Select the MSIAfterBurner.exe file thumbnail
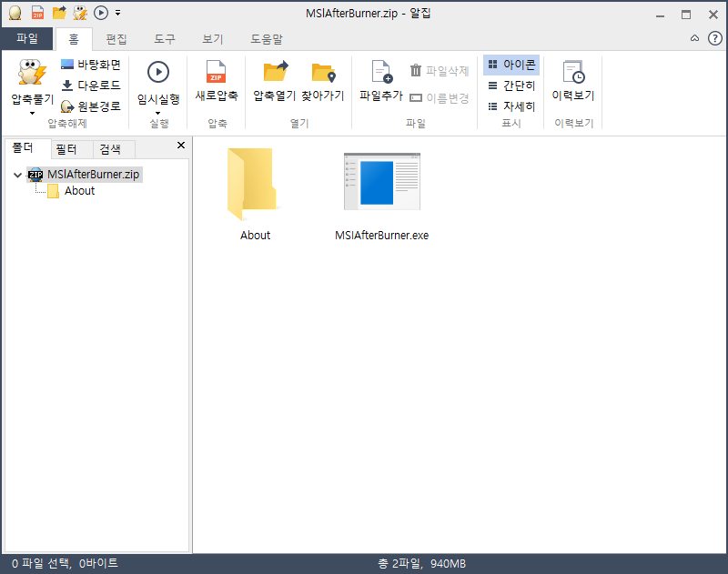This screenshot has width=728, height=574. point(381,181)
